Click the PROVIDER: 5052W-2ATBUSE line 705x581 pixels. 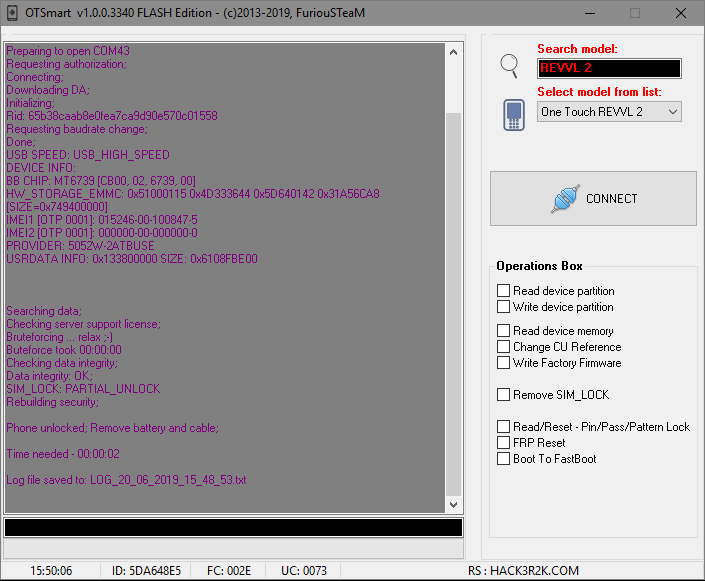click(x=80, y=246)
